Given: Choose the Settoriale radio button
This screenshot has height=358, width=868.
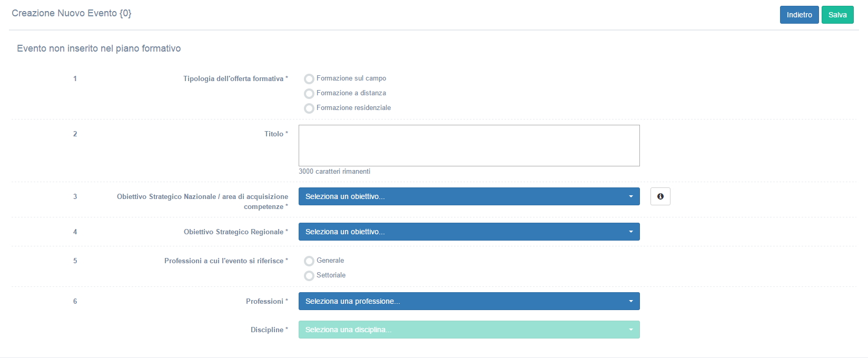Looking at the screenshot, I should tap(309, 276).
